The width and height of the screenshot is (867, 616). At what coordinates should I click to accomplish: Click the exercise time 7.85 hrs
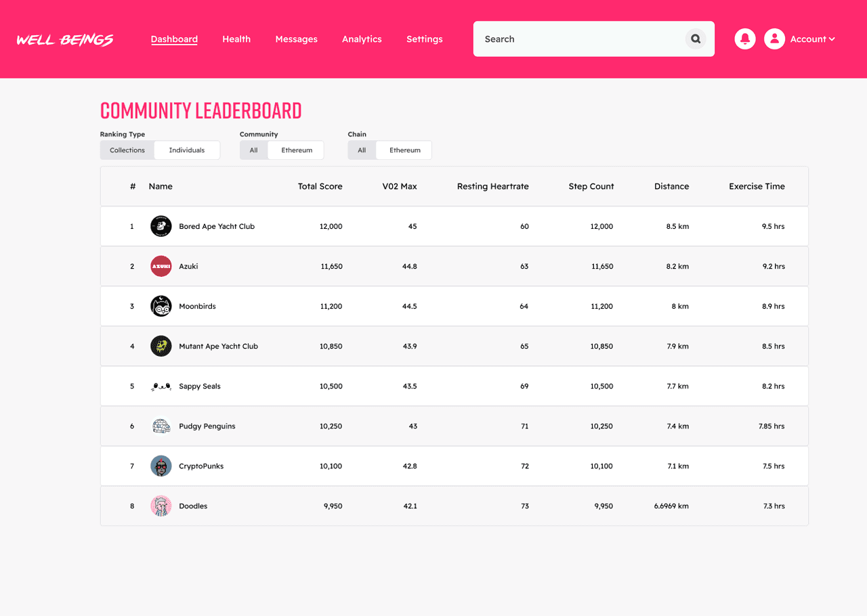point(771,426)
